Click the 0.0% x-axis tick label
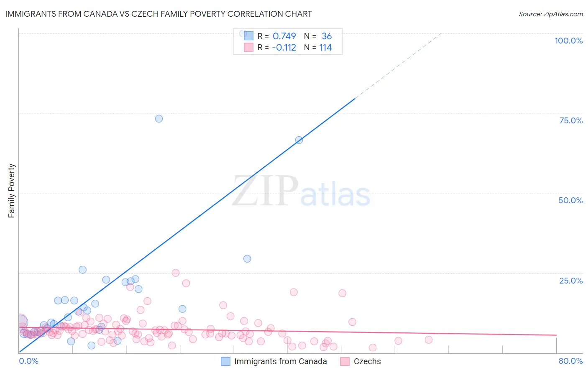Image resolution: width=588 pixels, height=373 pixels. click(28, 361)
